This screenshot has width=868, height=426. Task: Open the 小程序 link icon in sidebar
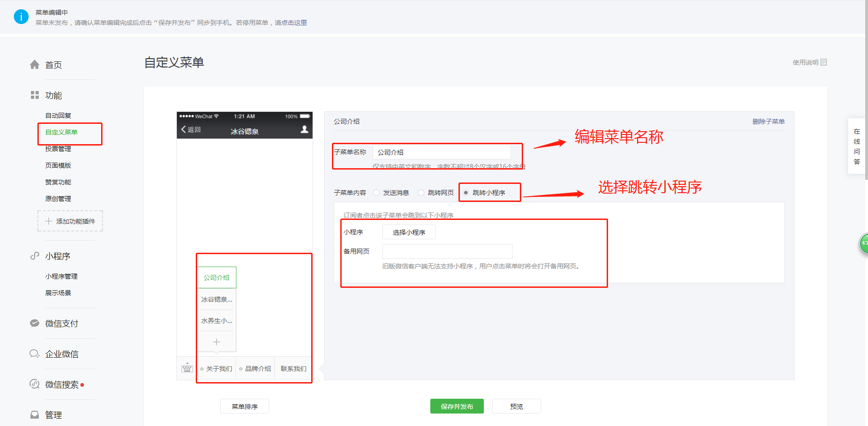click(x=35, y=256)
